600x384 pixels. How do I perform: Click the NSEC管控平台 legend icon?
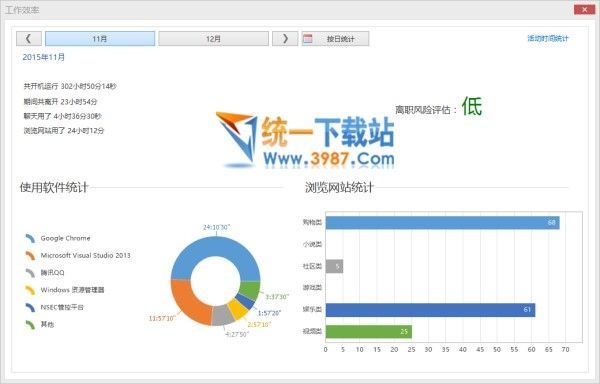coord(30,307)
